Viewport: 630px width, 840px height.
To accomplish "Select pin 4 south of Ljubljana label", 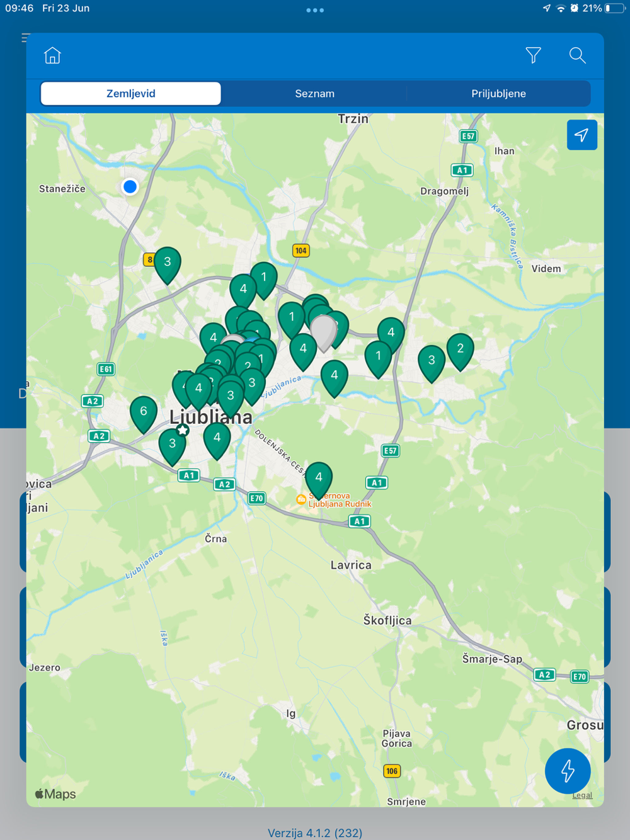I will (x=217, y=440).
